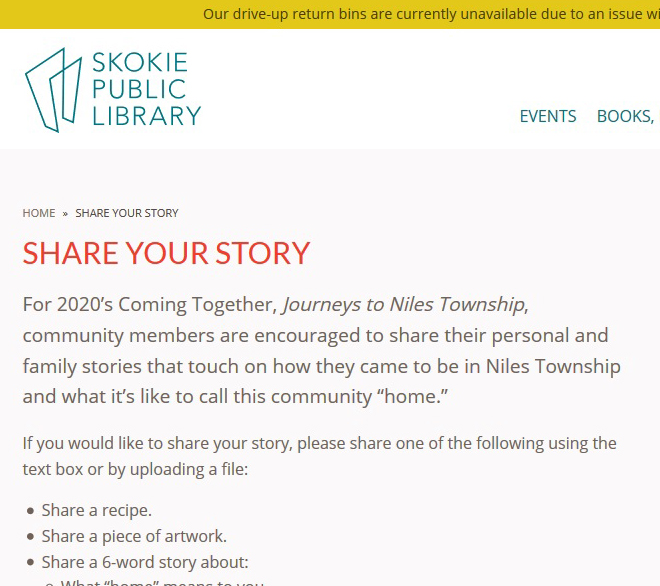Click the "If you would like to share" paragraph
Screen dimensions: 660x586
(x=319, y=455)
